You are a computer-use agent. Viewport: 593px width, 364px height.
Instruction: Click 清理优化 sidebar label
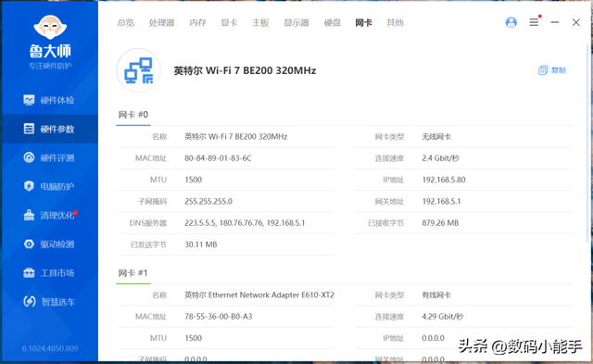(57, 215)
